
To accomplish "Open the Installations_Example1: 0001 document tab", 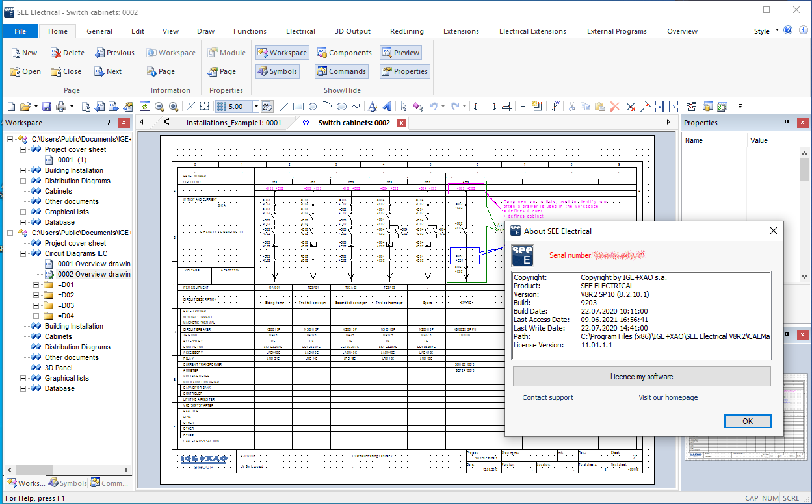I will (x=233, y=123).
